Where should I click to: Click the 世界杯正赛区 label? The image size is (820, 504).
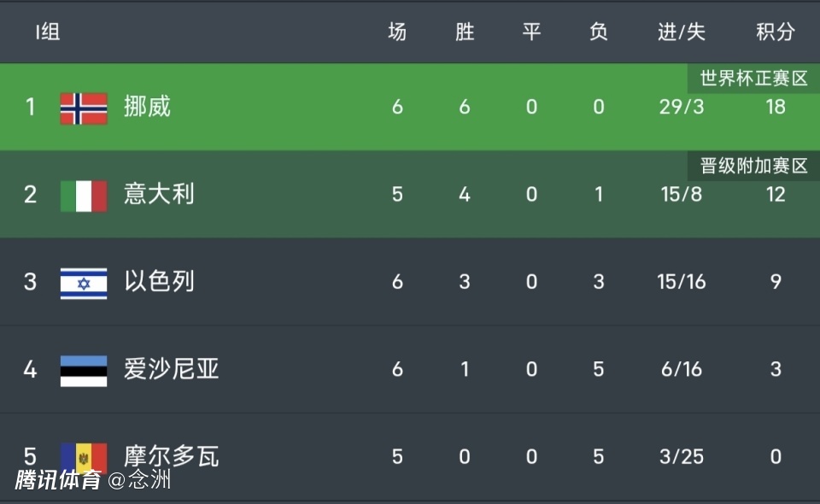[753, 79]
